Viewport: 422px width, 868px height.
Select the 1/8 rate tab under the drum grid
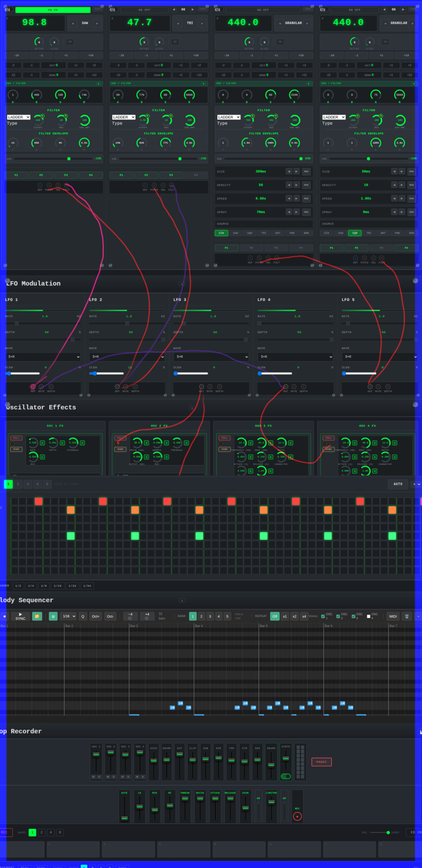(x=44, y=586)
